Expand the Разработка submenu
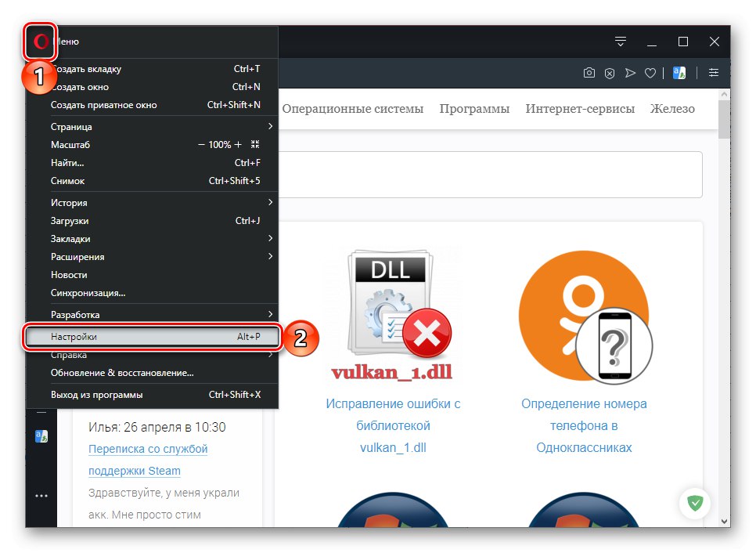Screen dimensions: 756x553 click(152, 315)
